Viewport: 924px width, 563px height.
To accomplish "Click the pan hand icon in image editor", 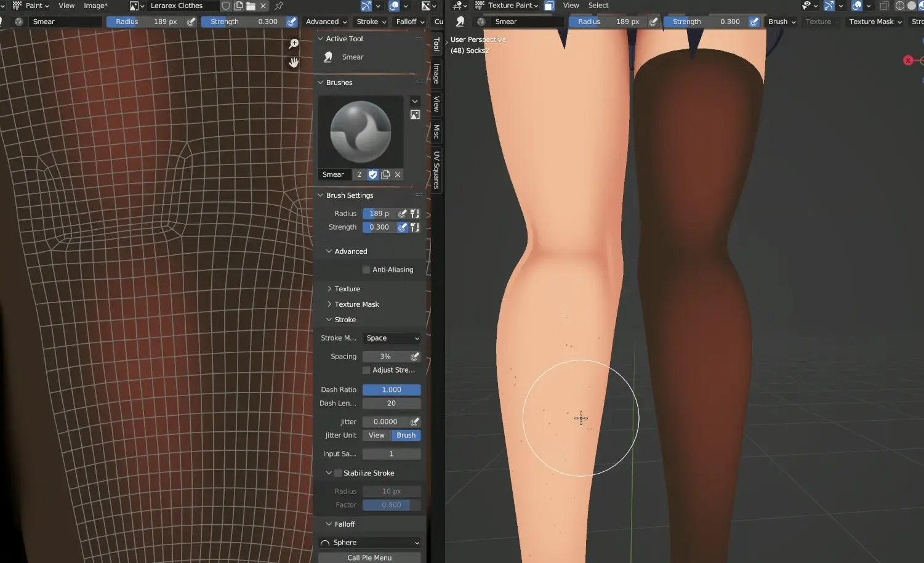I will [x=294, y=62].
